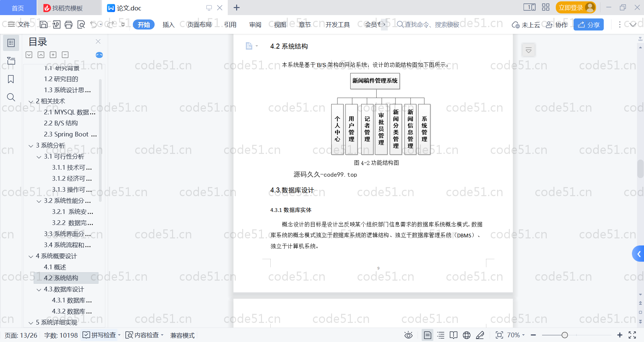Switch to reading layout view

click(x=453, y=335)
